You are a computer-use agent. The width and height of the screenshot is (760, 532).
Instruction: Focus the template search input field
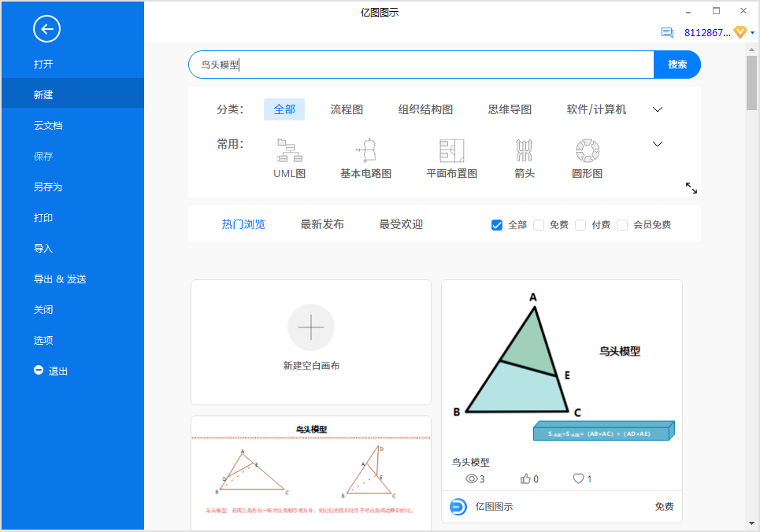point(421,65)
